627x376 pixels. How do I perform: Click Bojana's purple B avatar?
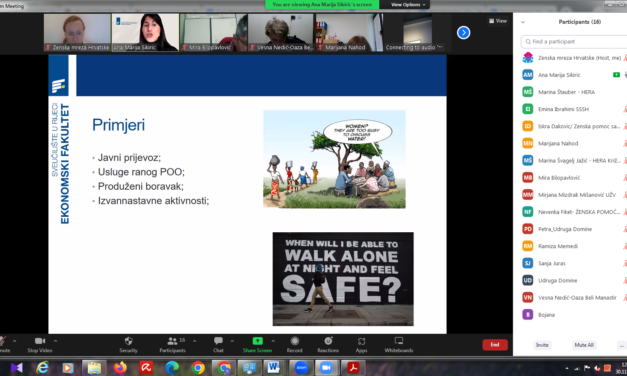point(527,315)
